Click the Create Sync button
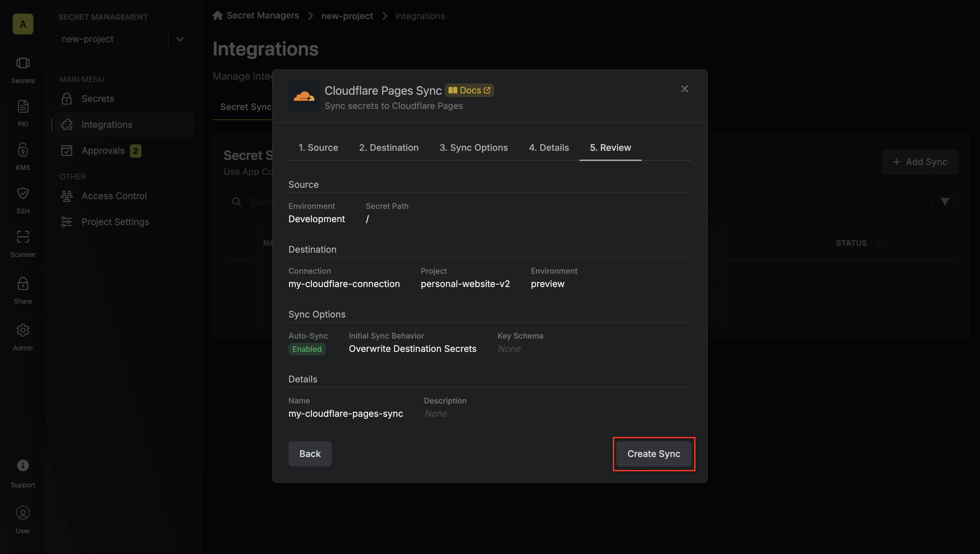The height and width of the screenshot is (554, 980). click(654, 453)
